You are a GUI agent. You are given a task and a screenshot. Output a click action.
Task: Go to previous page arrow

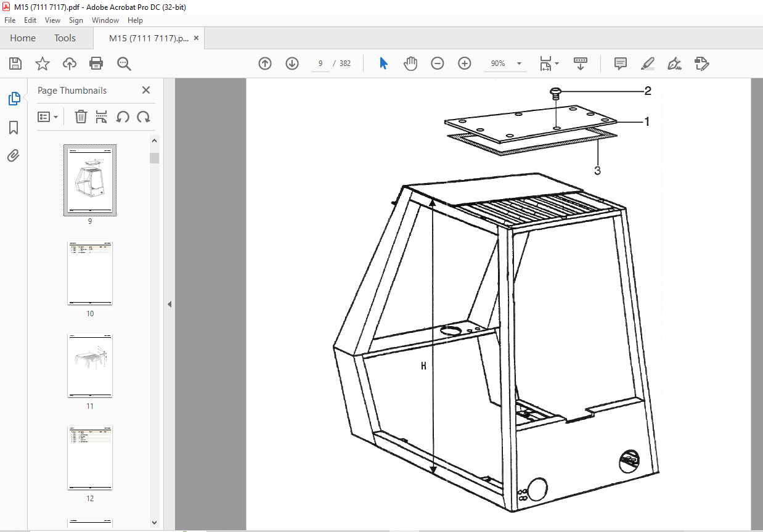[x=265, y=63]
